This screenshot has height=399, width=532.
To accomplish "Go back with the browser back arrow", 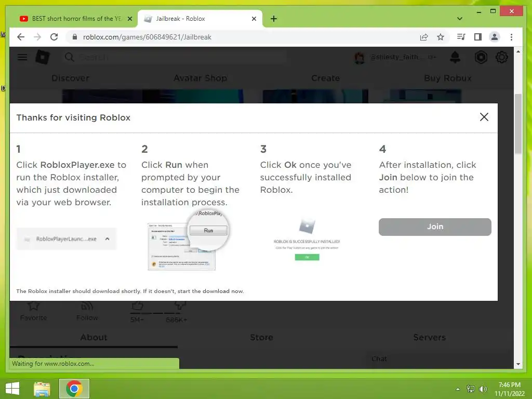I will pos(21,37).
